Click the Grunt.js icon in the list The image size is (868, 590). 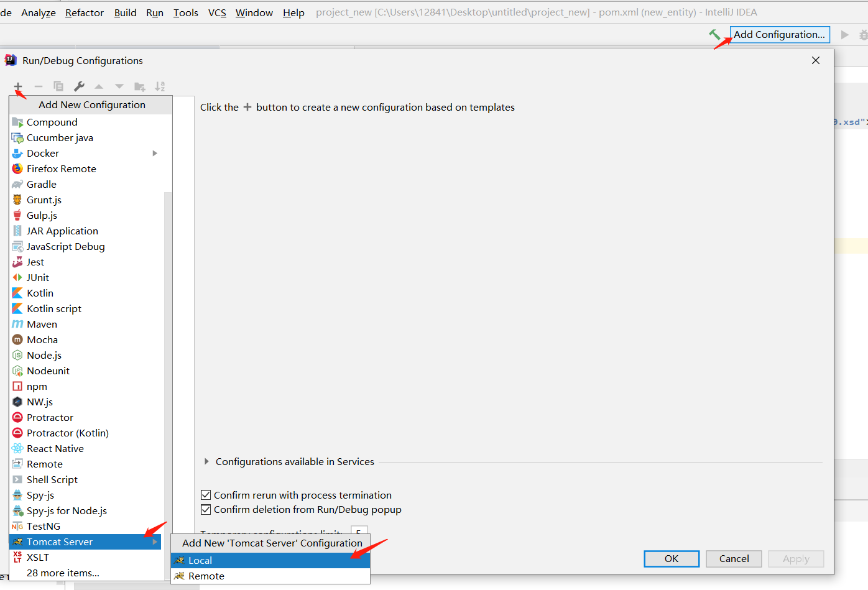tap(17, 200)
